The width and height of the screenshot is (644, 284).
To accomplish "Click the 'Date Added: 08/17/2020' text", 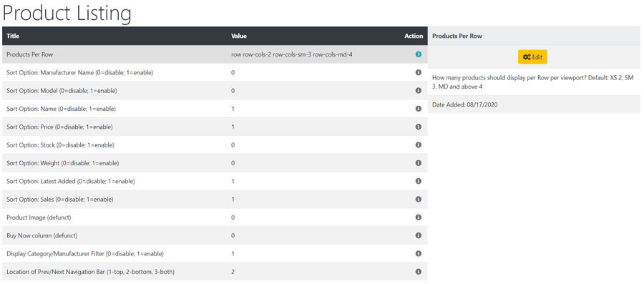I will (465, 105).
